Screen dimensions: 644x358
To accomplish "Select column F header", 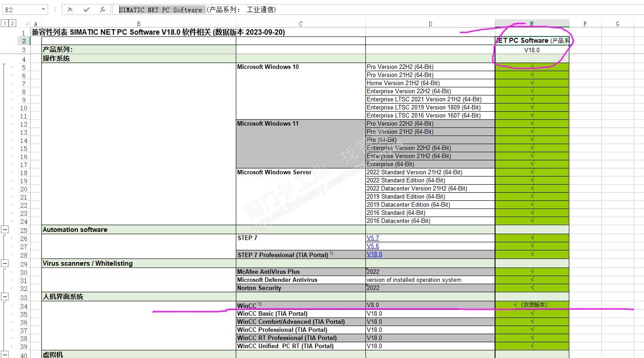I will point(585,24).
